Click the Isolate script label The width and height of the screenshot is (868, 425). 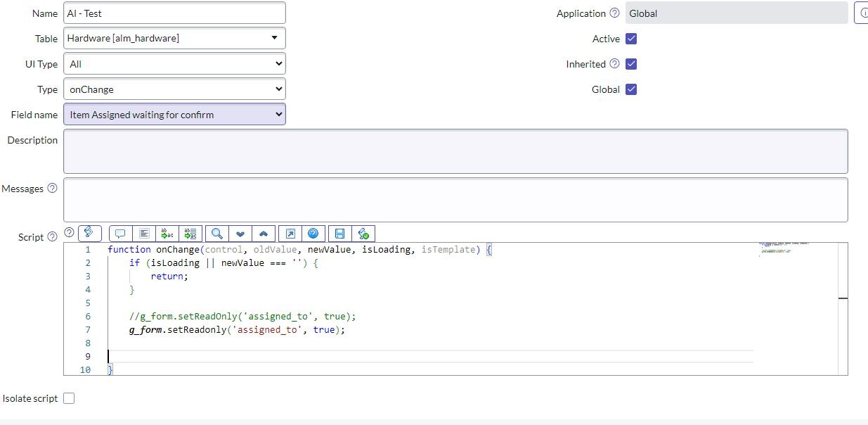30,398
